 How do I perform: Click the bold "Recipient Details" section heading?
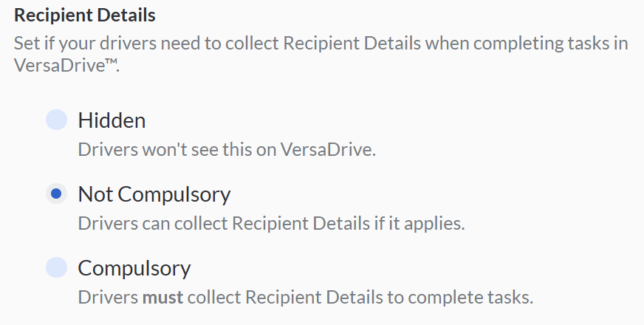coord(85,14)
